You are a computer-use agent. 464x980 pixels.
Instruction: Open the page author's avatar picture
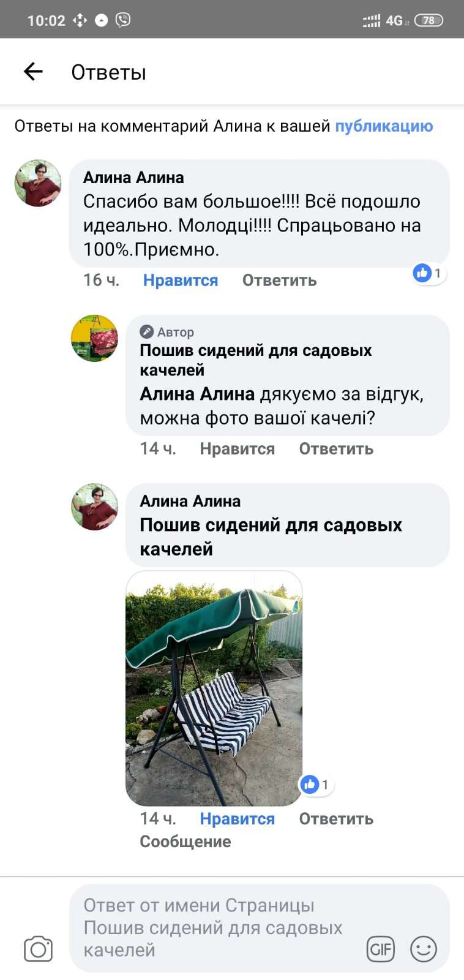pyautogui.click(x=94, y=338)
